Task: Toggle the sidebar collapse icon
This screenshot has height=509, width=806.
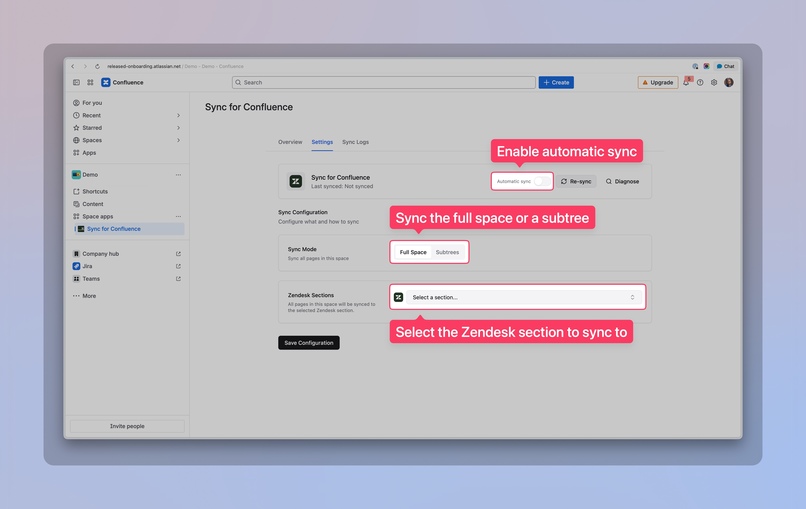Action: 76,82
